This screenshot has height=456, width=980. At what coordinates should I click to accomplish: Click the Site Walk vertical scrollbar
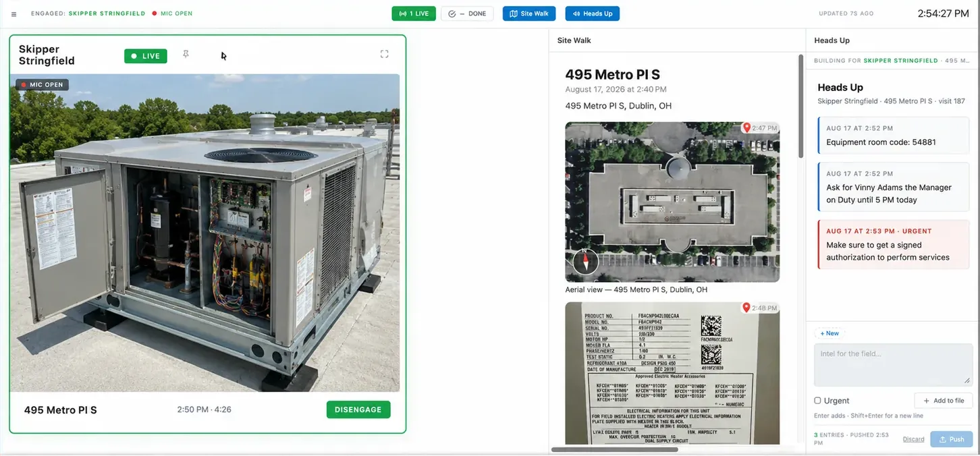point(801,106)
